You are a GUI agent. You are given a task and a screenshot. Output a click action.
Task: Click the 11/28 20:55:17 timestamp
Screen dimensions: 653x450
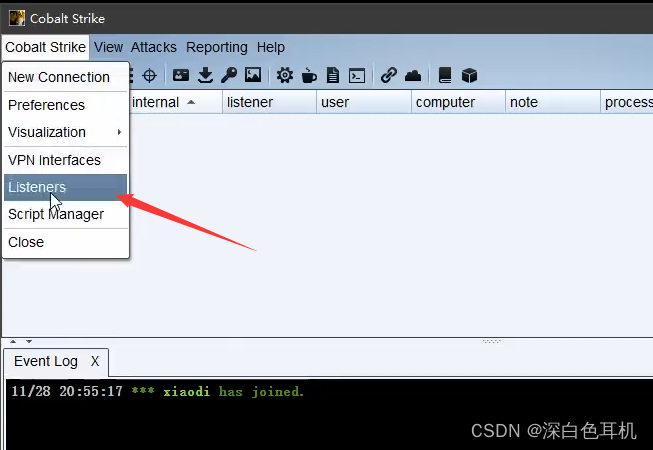(67, 391)
